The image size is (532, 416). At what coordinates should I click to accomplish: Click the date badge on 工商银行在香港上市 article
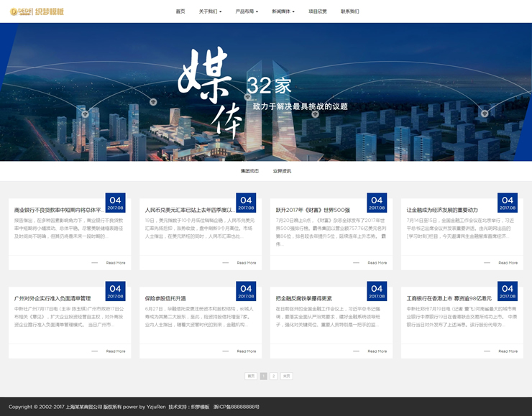508,292
